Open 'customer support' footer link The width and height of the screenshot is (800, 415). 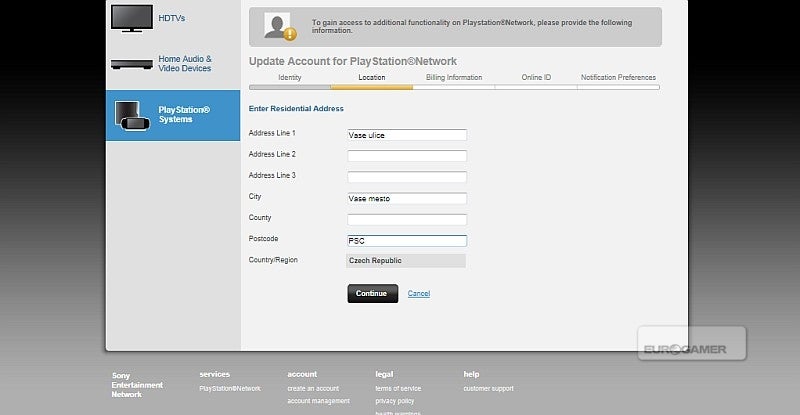[x=488, y=388]
